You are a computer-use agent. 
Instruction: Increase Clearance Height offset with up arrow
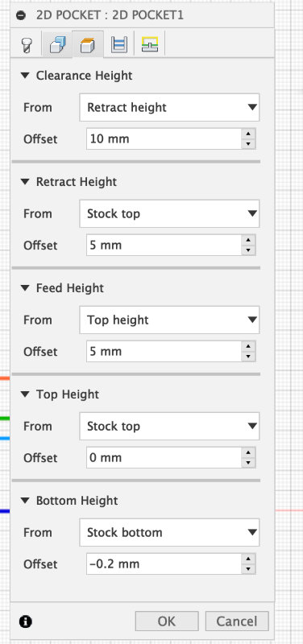[248, 134]
